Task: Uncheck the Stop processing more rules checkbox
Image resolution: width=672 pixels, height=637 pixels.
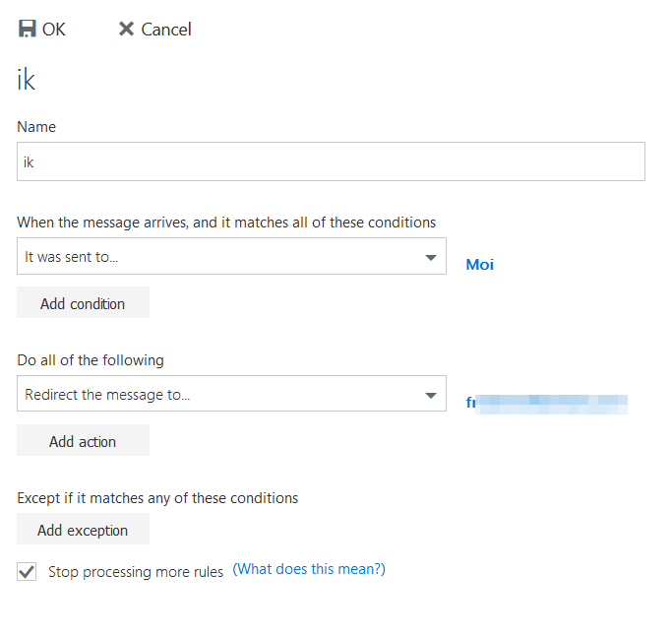Action: pyautogui.click(x=27, y=571)
